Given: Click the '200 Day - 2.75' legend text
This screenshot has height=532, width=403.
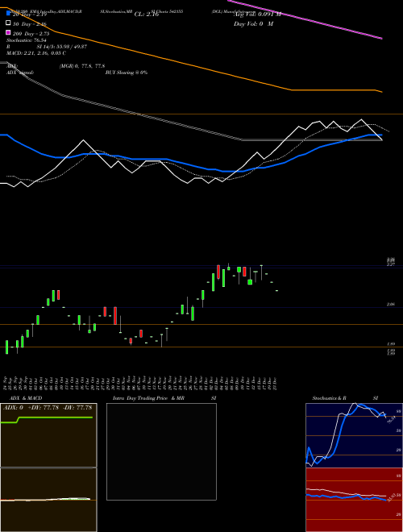Looking at the screenshot, I should tap(31, 34).
